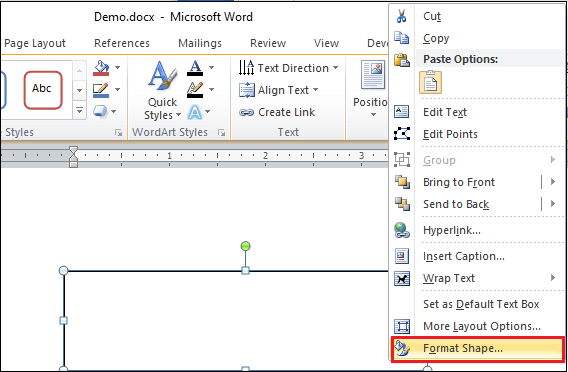Apply the red-outlined Abc shape style
This screenshot has width=568, height=372.
click(43, 90)
